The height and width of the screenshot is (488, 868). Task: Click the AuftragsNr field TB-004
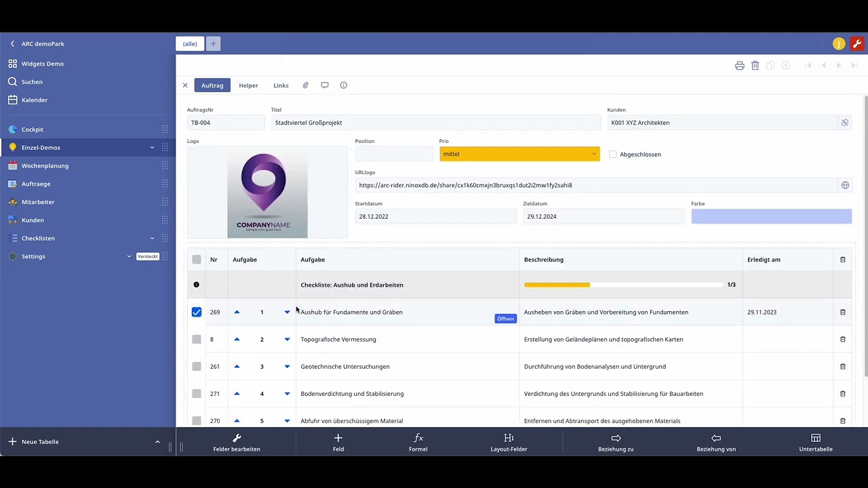226,123
